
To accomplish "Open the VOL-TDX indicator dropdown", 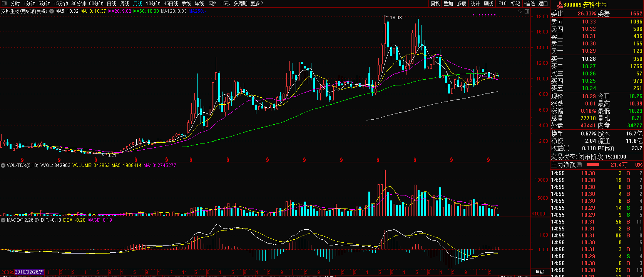I will click(x=3, y=165).
